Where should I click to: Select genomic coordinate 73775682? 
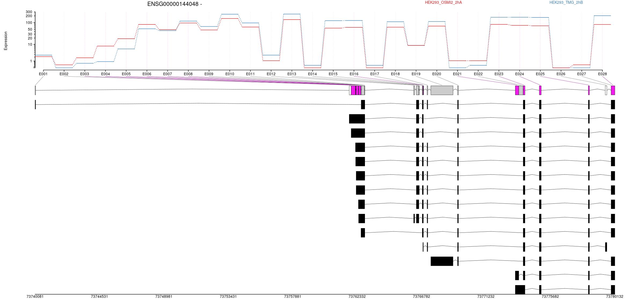pyautogui.click(x=550, y=297)
